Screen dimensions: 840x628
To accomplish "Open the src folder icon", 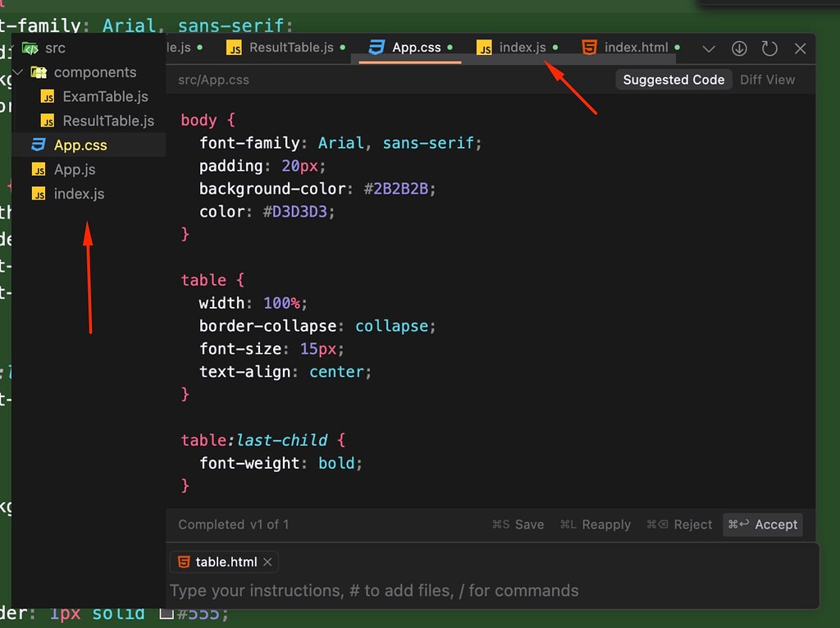I will (x=31, y=48).
